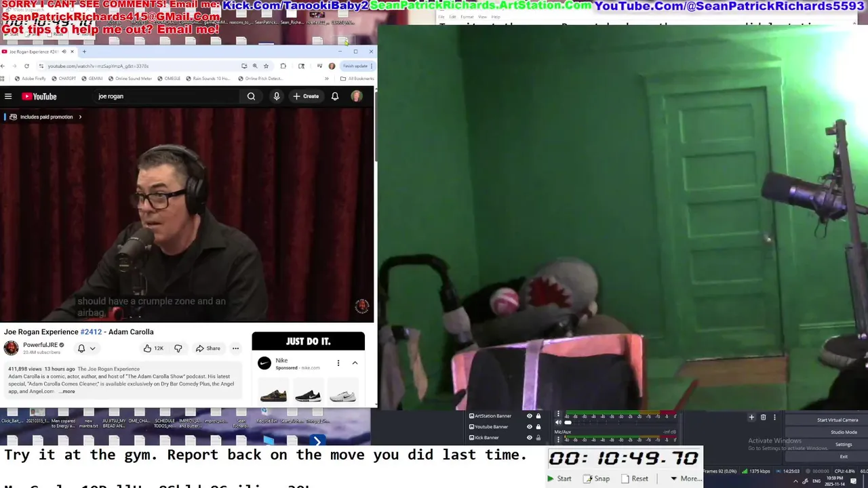Enable Studio Mode in OBS
Image resolution: width=868 pixels, height=488 pixels.
coord(844,432)
